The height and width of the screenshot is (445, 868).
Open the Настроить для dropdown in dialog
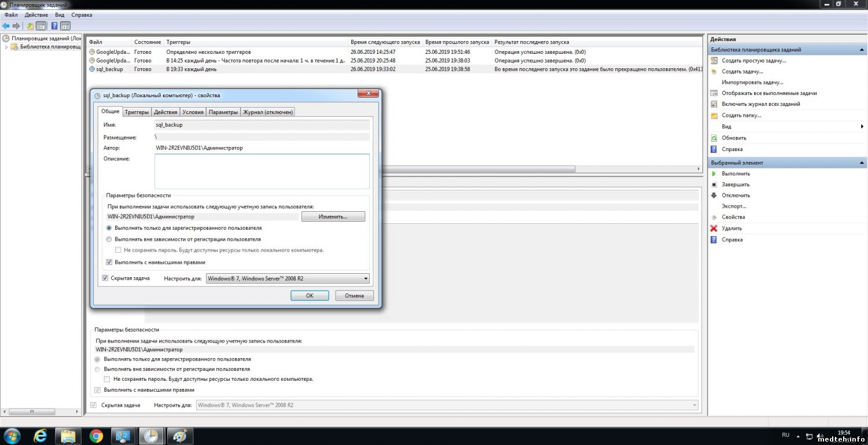(x=288, y=279)
